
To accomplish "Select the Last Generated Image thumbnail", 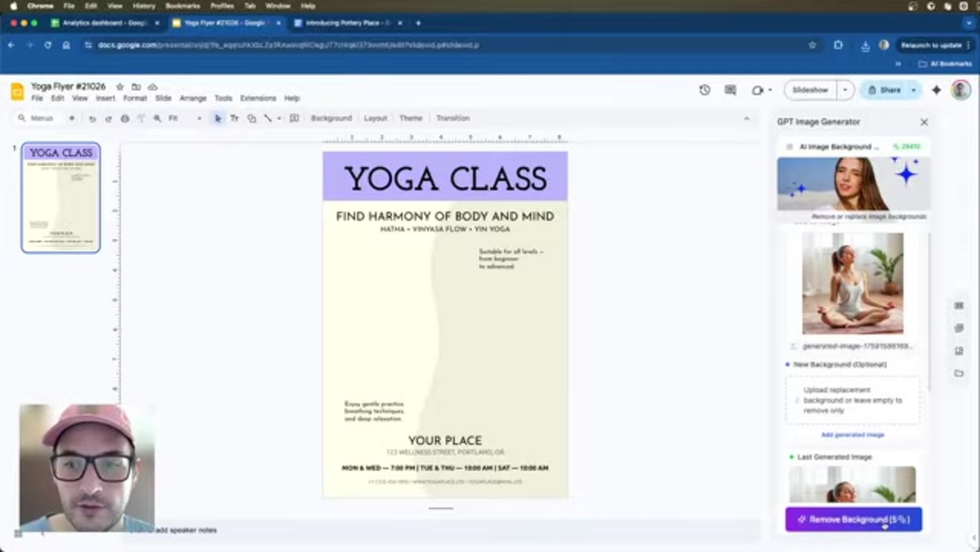I will 851,487.
